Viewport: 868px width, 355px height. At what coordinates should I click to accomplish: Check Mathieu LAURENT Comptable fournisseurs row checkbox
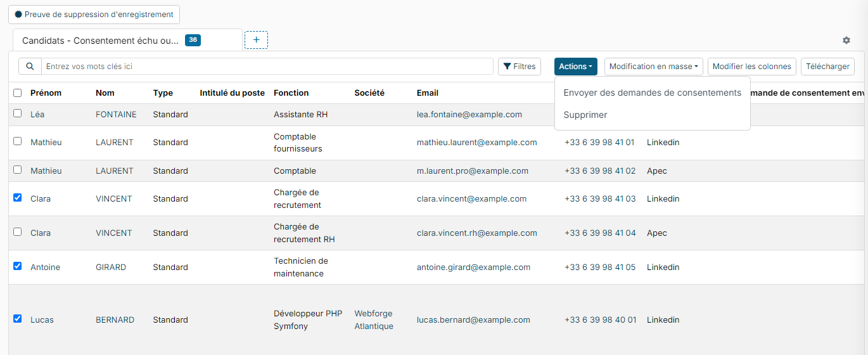[18, 141]
